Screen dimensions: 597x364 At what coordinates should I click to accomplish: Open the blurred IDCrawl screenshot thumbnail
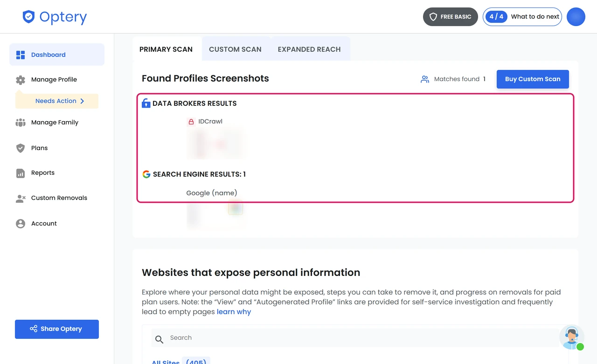215,144
